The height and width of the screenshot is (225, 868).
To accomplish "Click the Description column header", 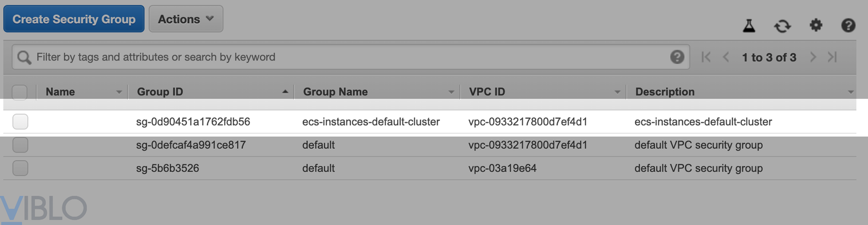I will pos(665,92).
